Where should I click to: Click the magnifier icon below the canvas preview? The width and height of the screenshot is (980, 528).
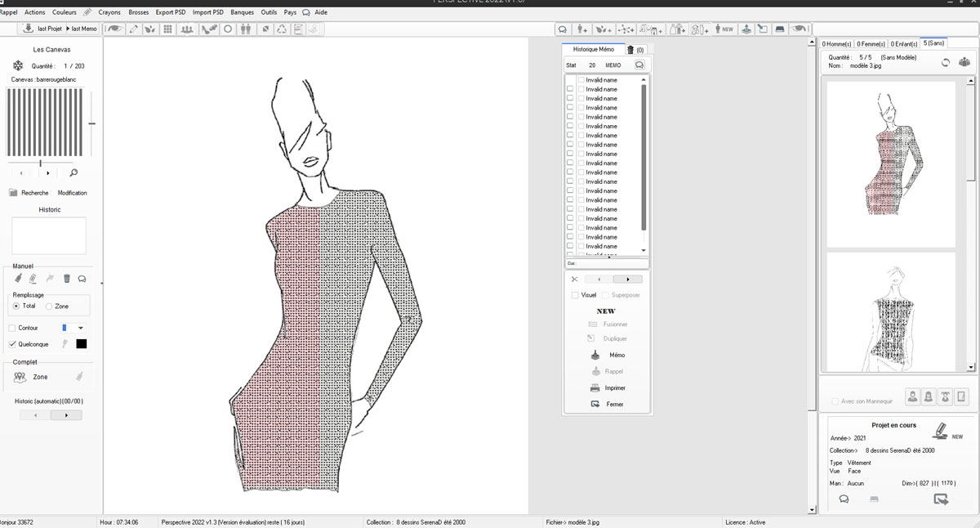click(x=73, y=173)
